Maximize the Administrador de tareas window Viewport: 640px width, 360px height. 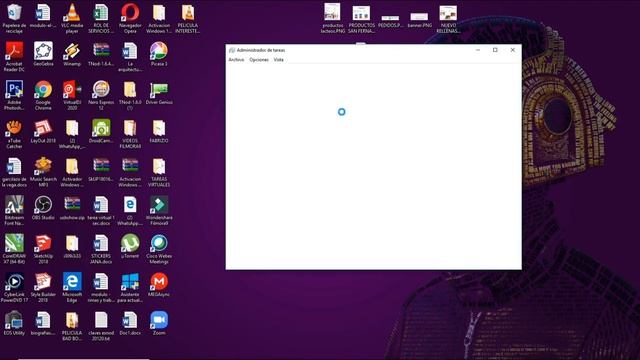(495, 50)
